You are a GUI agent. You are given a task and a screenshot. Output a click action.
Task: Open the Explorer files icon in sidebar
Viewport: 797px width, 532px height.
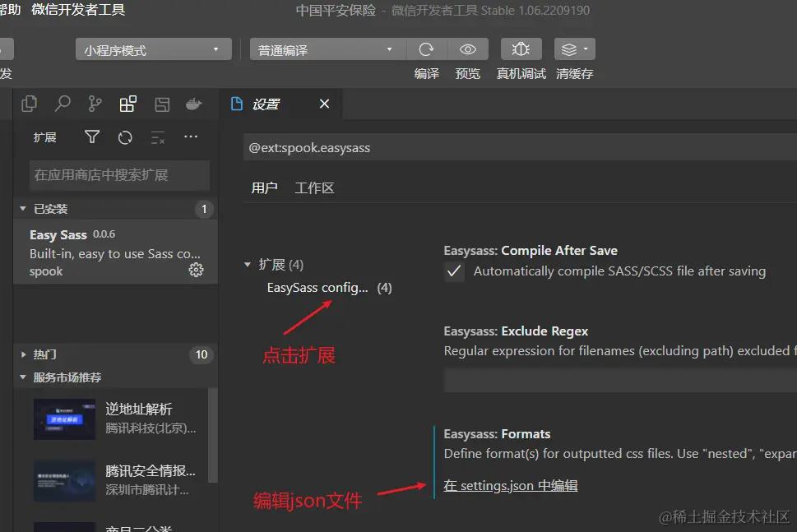click(30, 104)
